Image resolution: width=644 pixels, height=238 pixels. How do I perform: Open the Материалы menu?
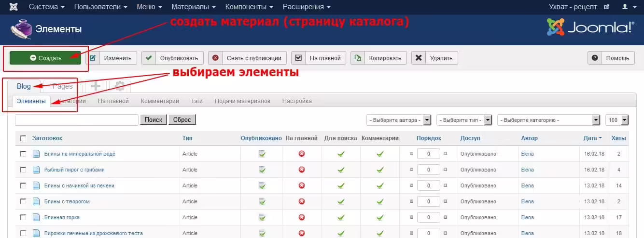coord(193,7)
